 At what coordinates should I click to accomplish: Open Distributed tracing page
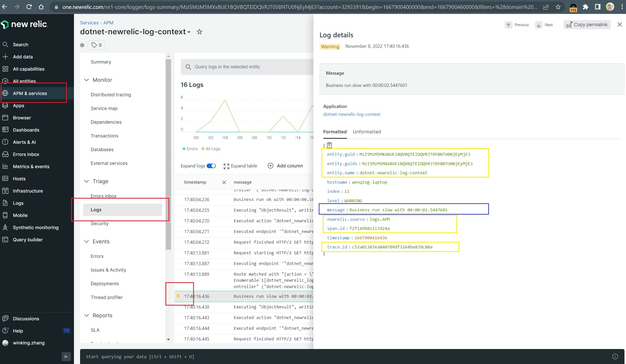tap(111, 95)
